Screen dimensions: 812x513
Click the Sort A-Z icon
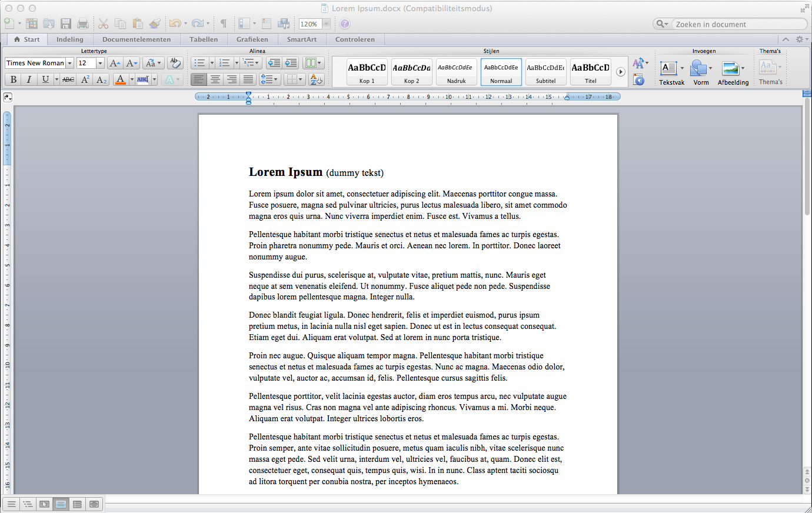316,79
